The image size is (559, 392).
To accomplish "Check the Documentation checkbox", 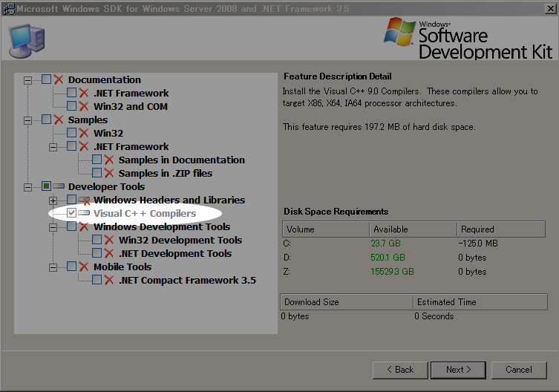I will (x=46, y=79).
